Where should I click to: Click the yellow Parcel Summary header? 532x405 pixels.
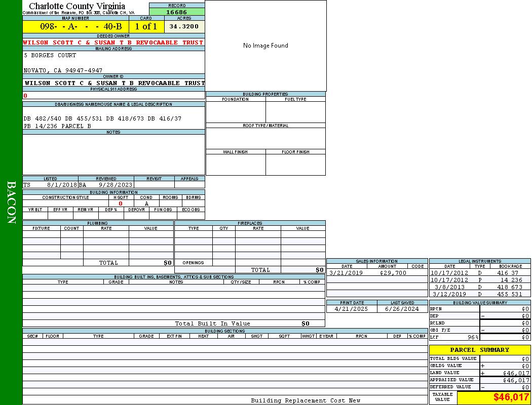[479, 350]
